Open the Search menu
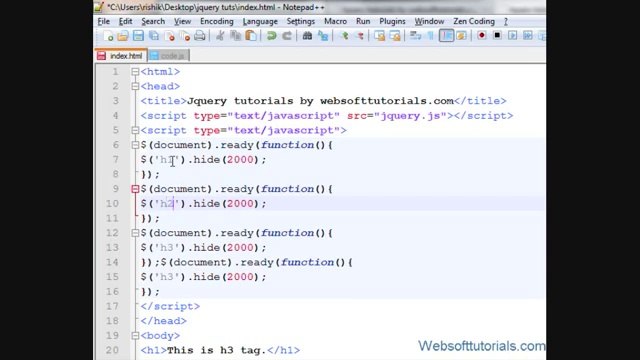The height and width of the screenshot is (360, 640). tap(153, 21)
